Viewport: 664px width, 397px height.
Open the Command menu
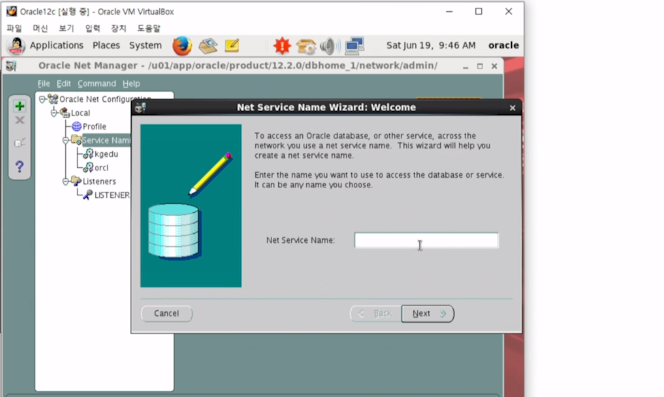pyautogui.click(x=97, y=83)
